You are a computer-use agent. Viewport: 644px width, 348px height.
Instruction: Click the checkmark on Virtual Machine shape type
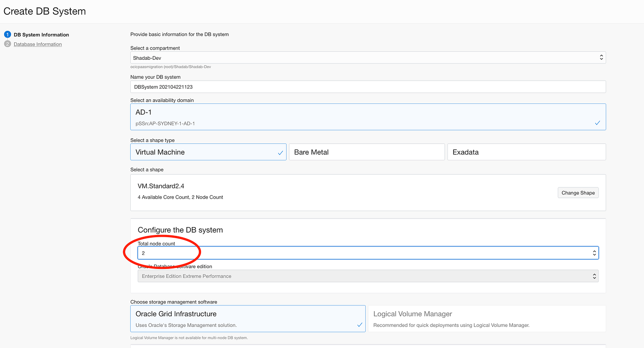point(281,152)
